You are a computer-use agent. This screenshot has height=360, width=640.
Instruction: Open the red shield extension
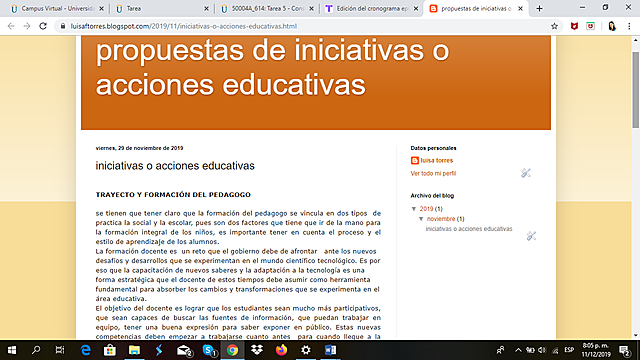pos(574,26)
